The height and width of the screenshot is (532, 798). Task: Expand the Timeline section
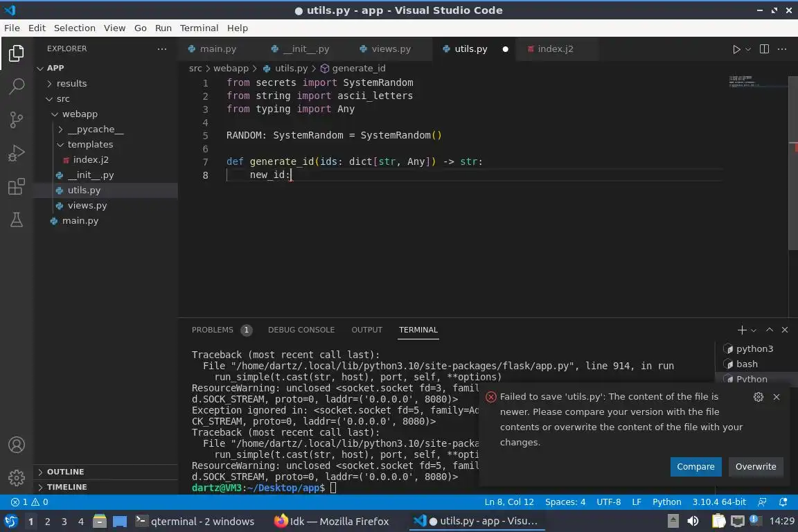[x=106, y=487]
